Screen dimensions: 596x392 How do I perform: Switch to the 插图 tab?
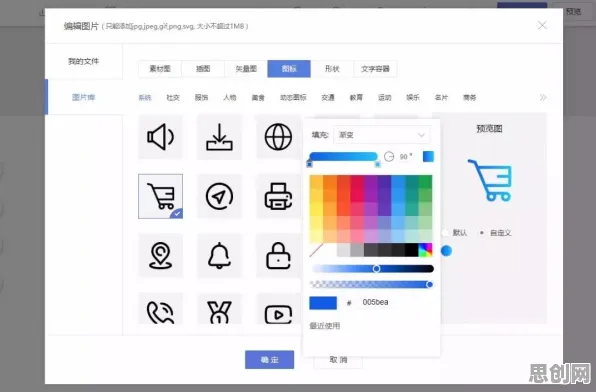pyautogui.click(x=203, y=69)
